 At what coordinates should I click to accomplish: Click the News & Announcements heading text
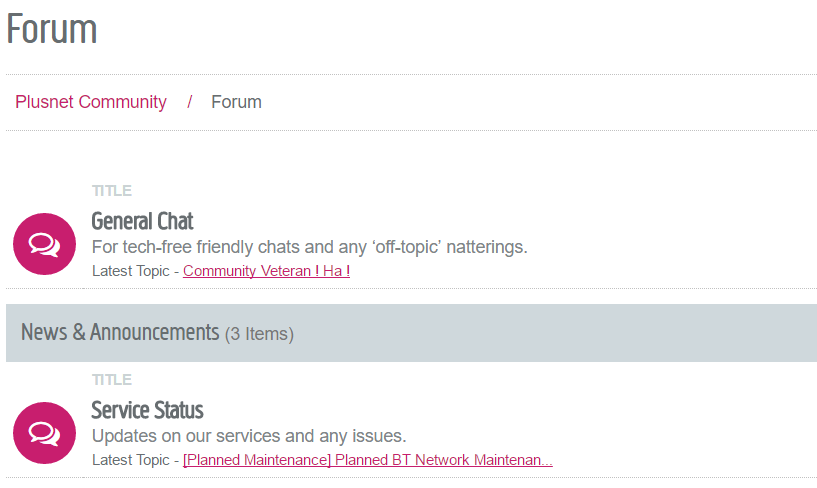120,332
